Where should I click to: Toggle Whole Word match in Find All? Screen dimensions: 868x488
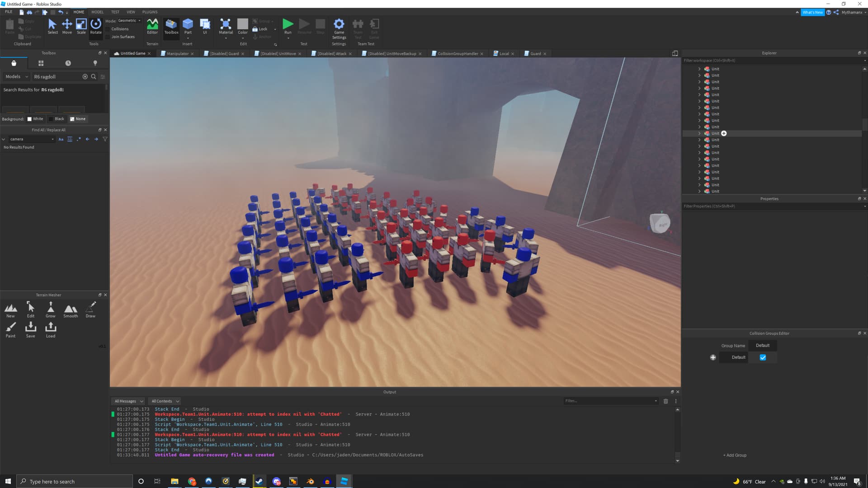[70, 139]
